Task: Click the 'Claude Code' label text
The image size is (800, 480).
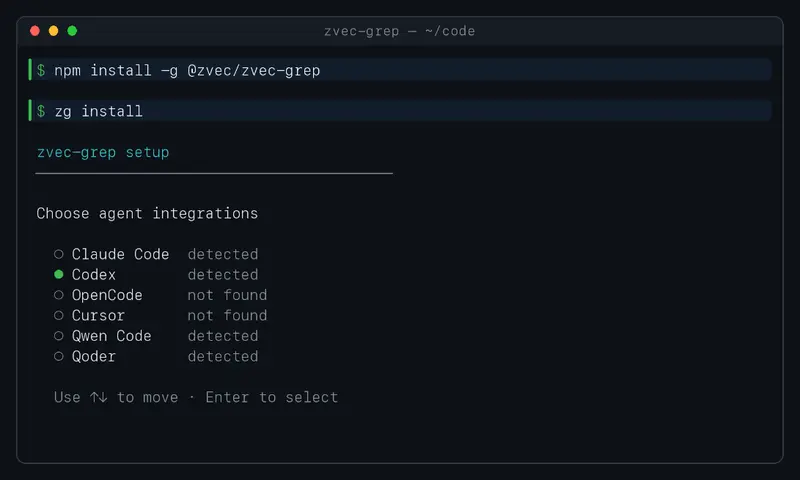Action: pyautogui.click(x=120, y=254)
